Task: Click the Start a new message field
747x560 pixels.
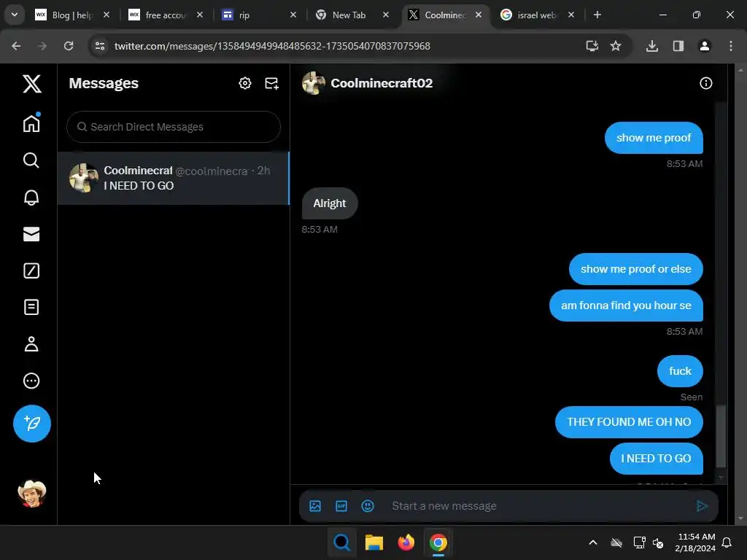Action: coord(538,506)
